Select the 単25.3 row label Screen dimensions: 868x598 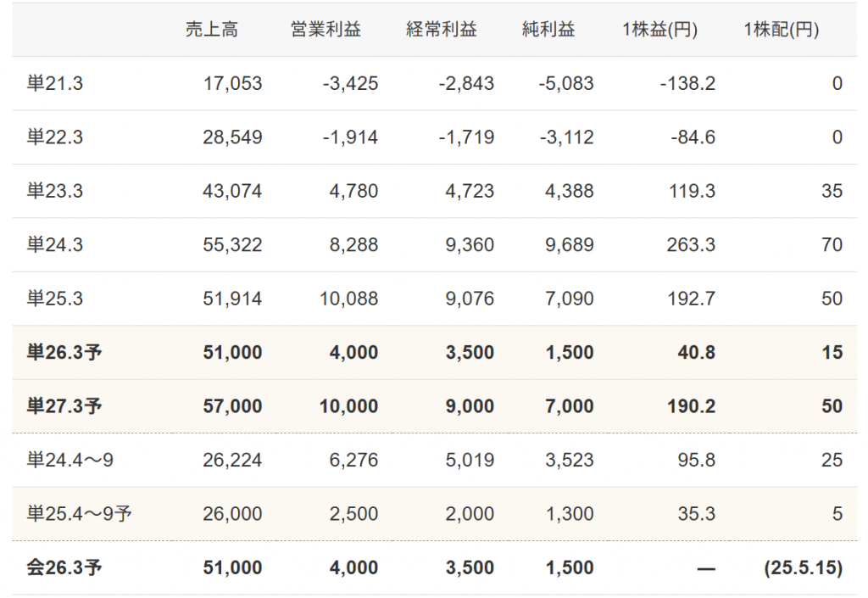point(55,299)
